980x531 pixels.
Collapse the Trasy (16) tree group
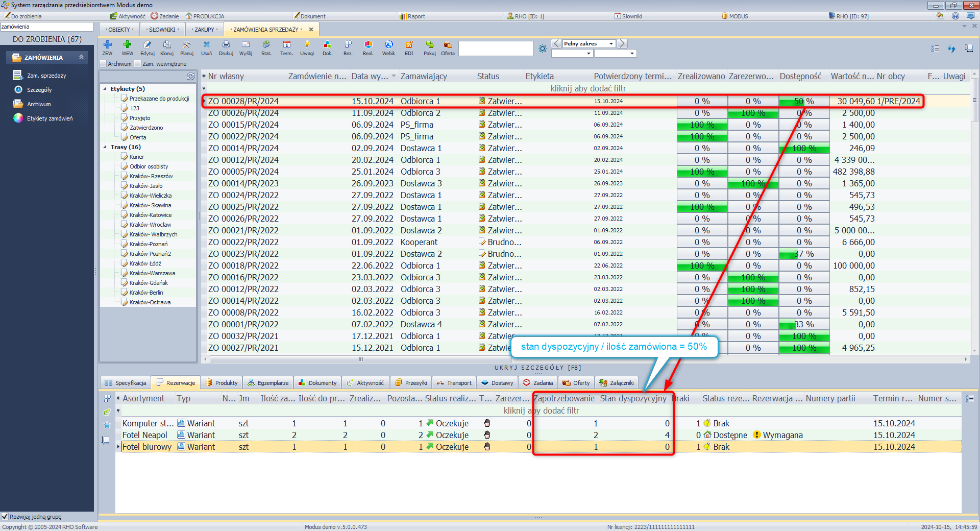(105, 147)
